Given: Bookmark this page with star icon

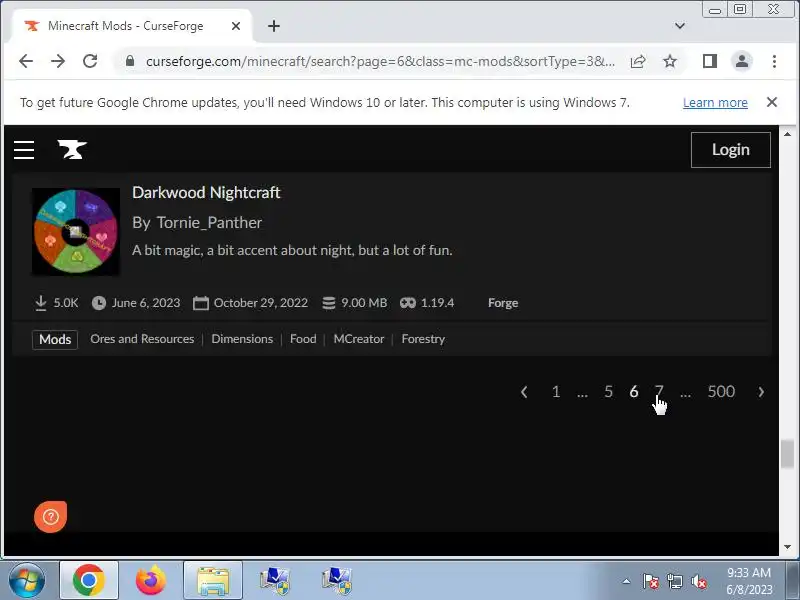Looking at the screenshot, I should point(670,62).
